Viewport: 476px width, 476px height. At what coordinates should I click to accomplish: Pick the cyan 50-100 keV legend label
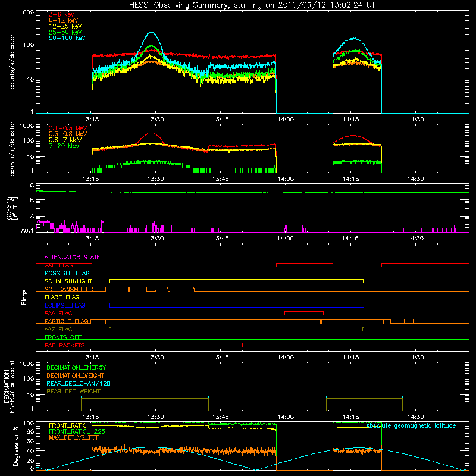(67, 38)
